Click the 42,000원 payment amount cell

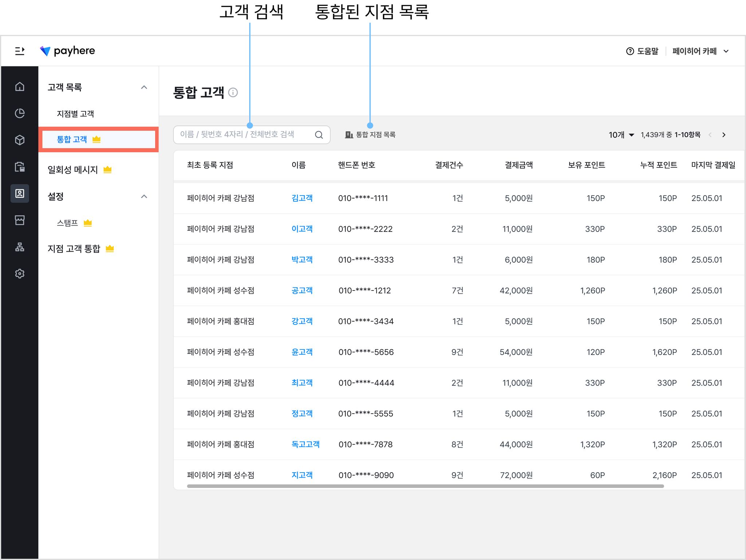pyautogui.click(x=516, y=291)
